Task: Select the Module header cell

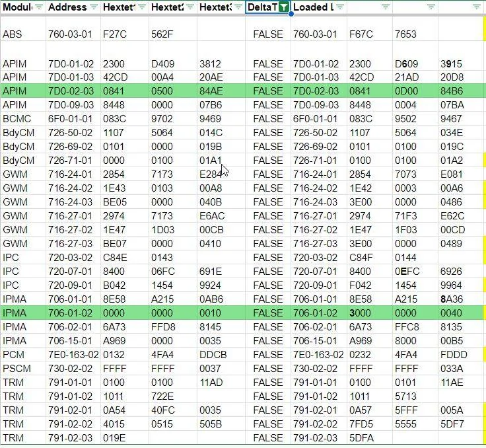Action: [23, 7]
